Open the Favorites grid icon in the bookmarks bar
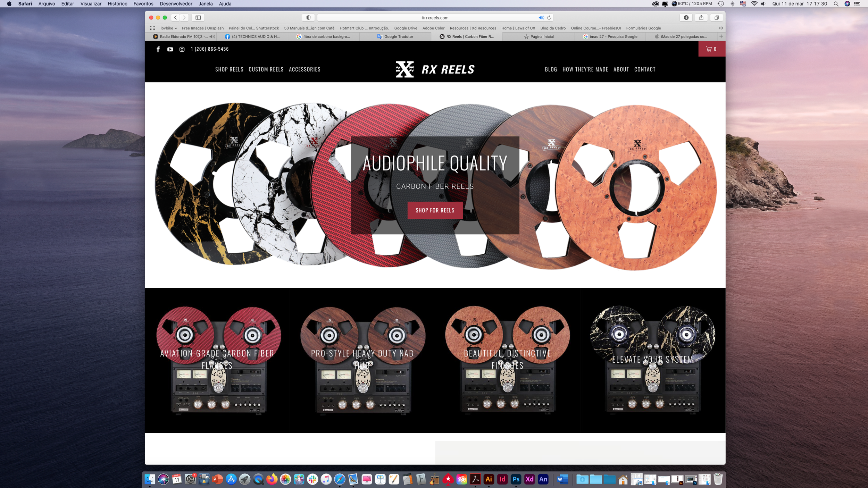 pos(152,28)
